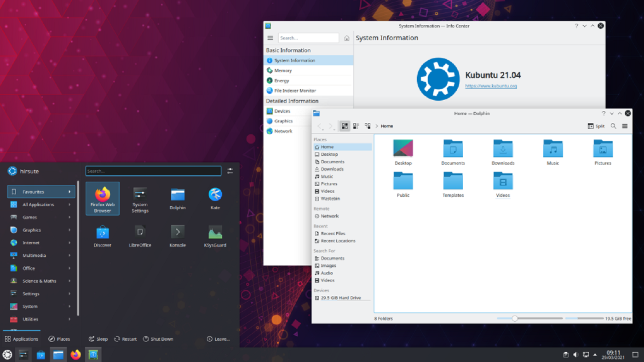Open Info Center's sidebar menu button

(x=270, y=38)
